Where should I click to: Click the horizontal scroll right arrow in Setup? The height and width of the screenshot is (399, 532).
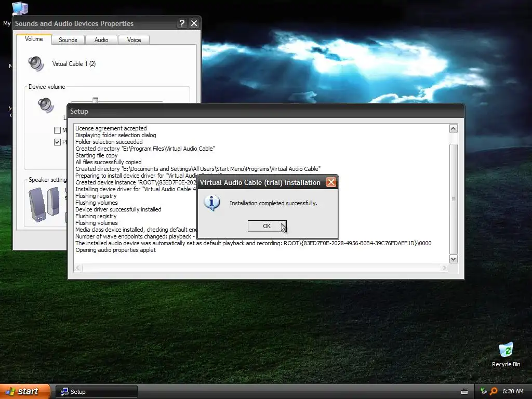(444, 268)
